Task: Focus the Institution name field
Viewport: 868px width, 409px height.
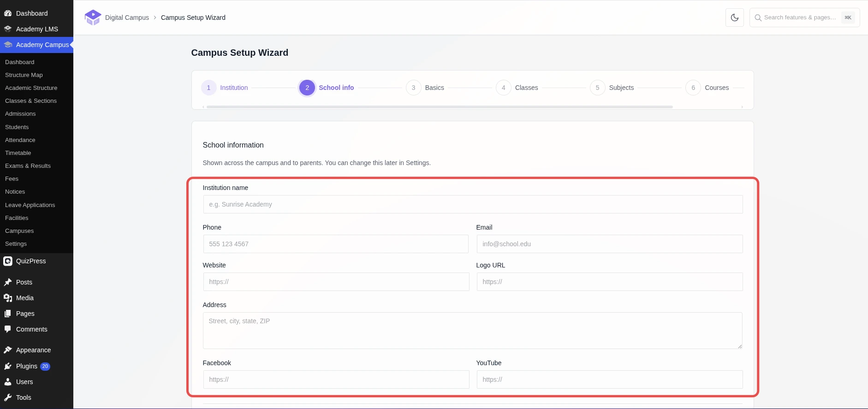Action: (473, 204)
